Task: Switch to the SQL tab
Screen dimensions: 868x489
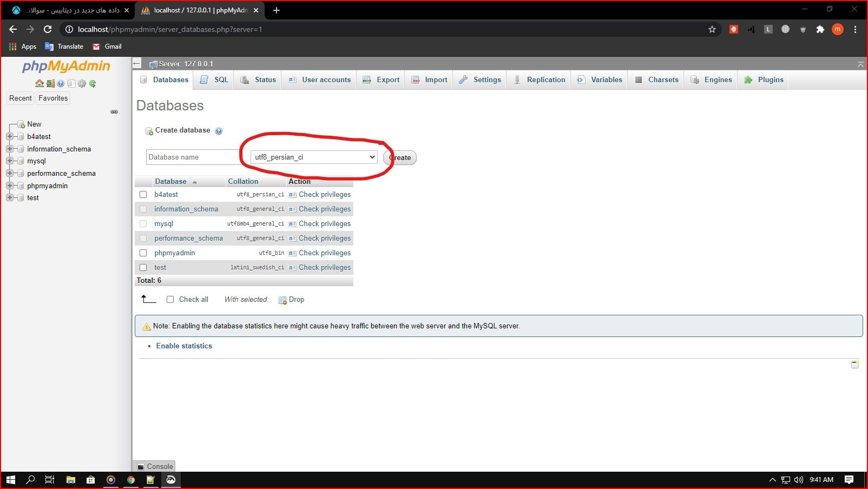Action: pyautogui.click(x=215, y=80)
